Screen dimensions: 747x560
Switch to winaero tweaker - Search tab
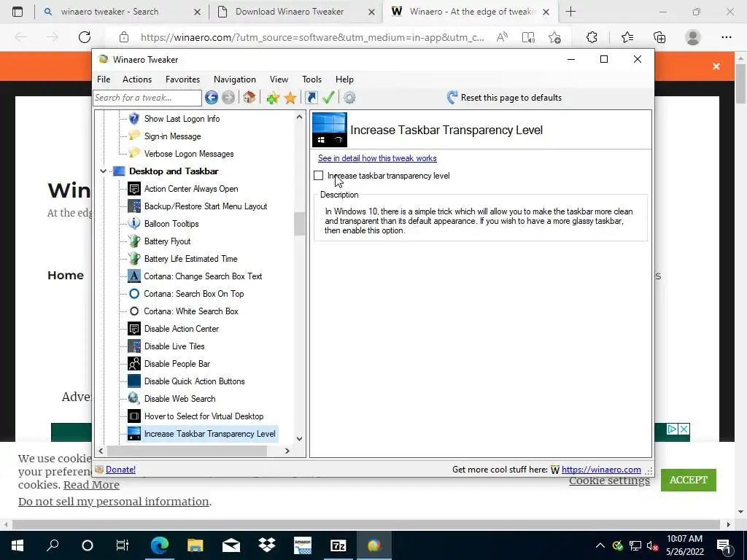coord(122,12)
